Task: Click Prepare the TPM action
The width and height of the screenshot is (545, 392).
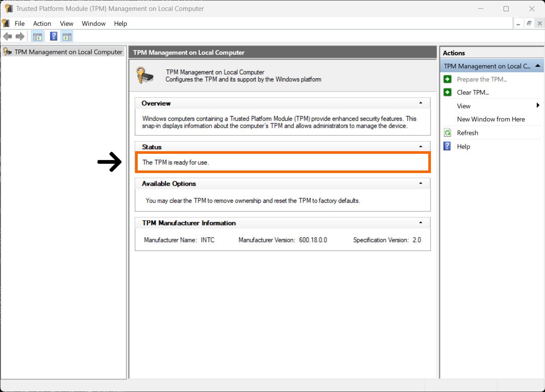Action: coord(482,79)
